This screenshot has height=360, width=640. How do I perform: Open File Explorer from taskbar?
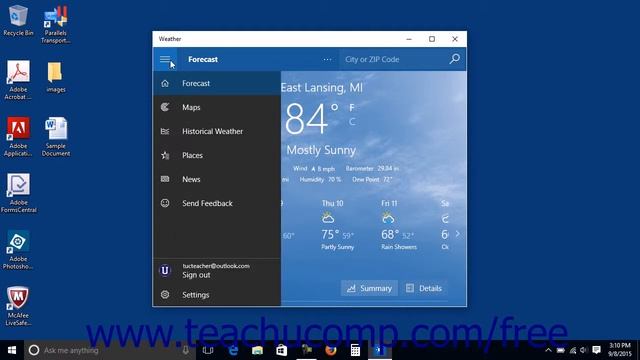click(257, 350)
